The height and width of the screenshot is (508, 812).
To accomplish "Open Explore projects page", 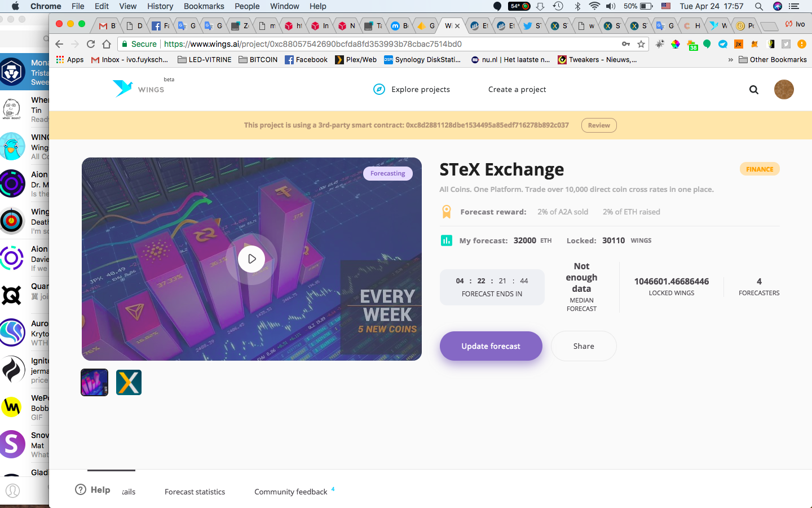I will tap(420, 89).
